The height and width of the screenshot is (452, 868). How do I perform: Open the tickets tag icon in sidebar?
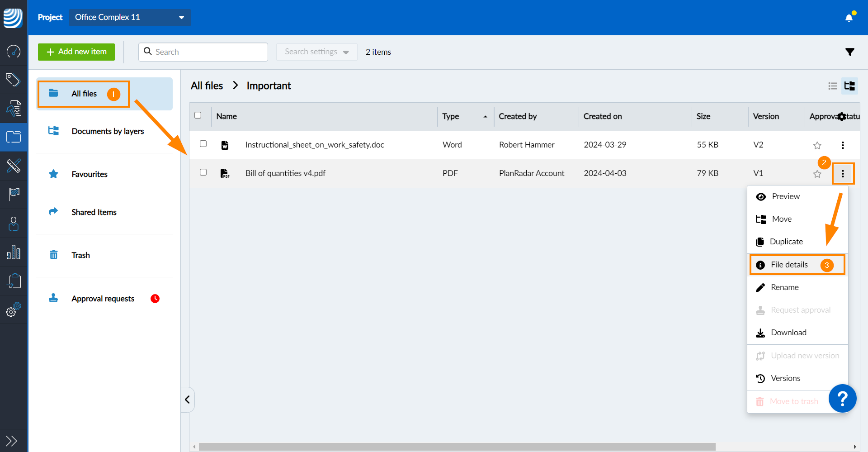coord(14,80)
